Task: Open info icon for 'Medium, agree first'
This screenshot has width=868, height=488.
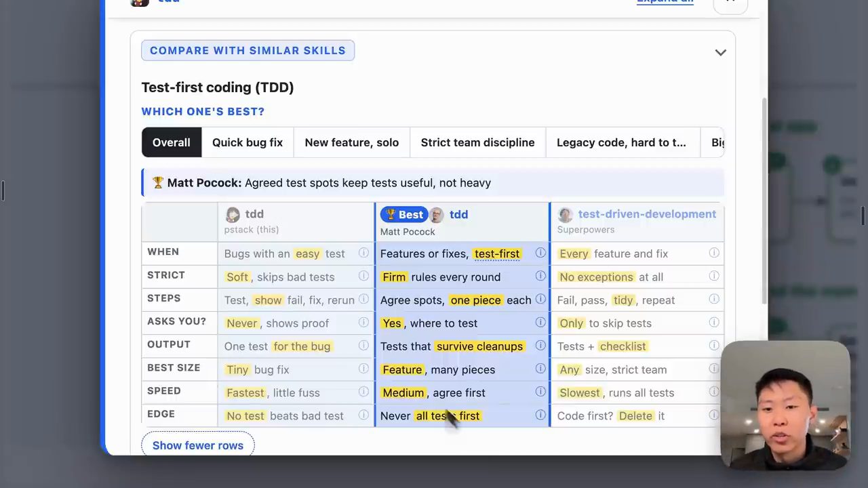Action: coord(540,392)
